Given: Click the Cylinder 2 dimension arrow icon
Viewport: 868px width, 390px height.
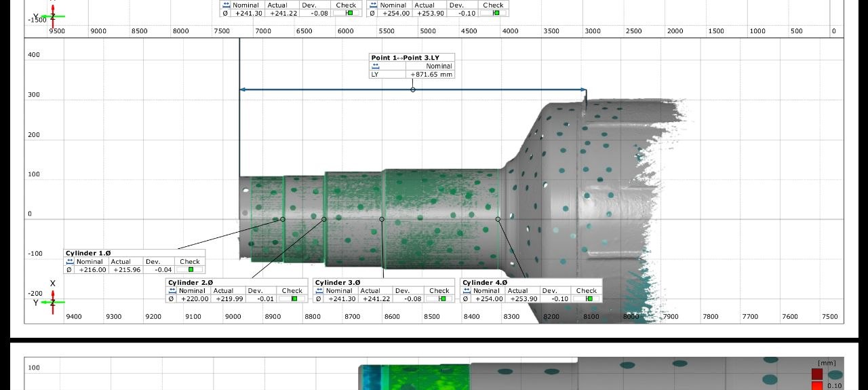Looking at the screenshot, I should (172, 290).
